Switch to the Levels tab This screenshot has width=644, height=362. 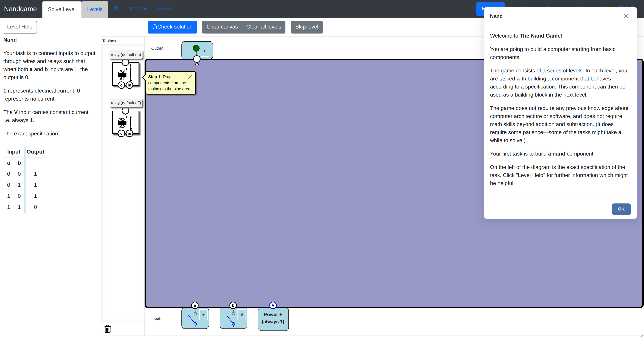pos(95,10)
